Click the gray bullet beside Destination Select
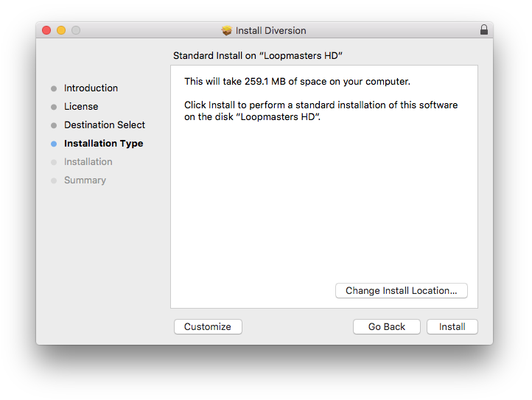This screenshot has width=532, height=400. (x=54, y=125)
